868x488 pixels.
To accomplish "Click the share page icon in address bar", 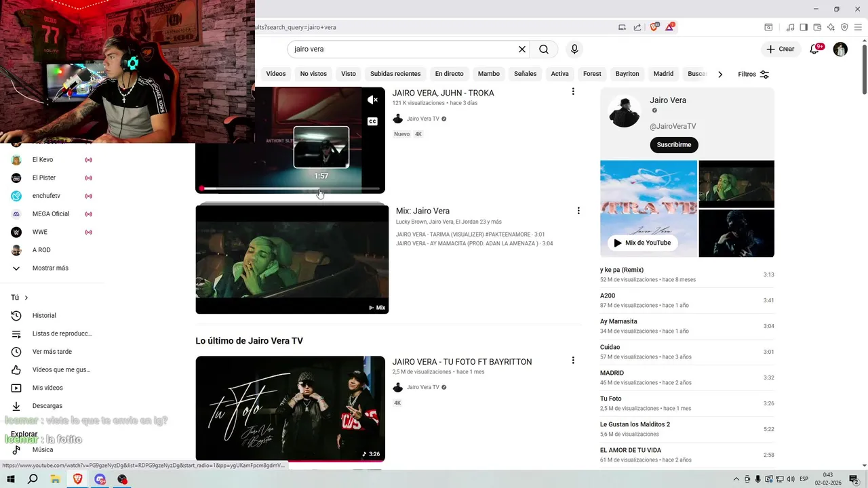I will [x=637, y=27].
